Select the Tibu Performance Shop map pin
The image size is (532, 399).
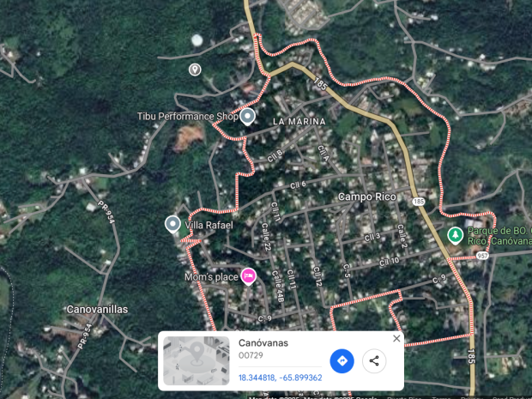coord(247,117)
